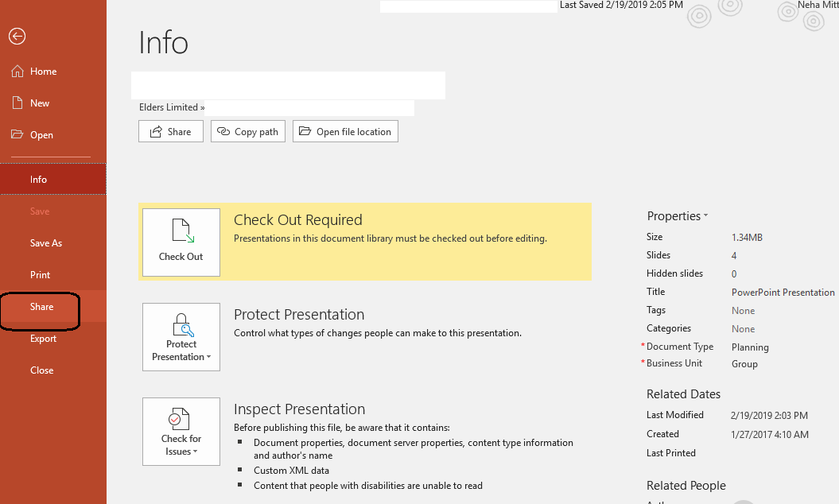Click the Inspect Presentation heading

coord(300,409)
